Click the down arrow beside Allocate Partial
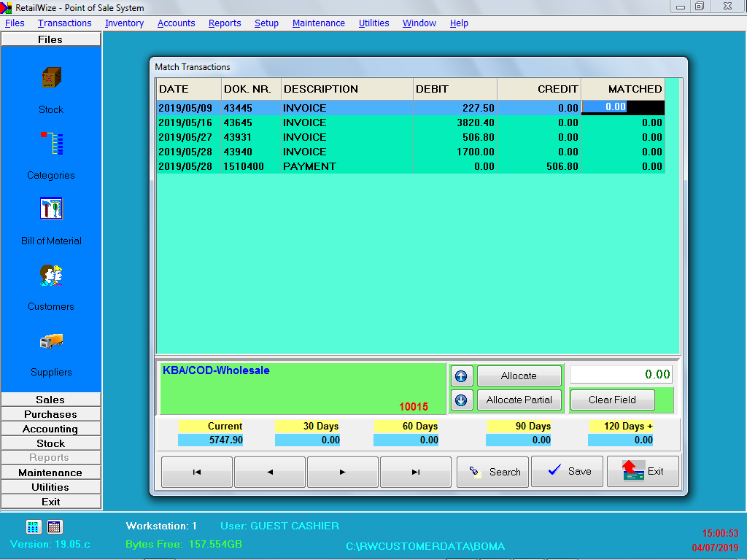The image size is (747, 560). 461,400
